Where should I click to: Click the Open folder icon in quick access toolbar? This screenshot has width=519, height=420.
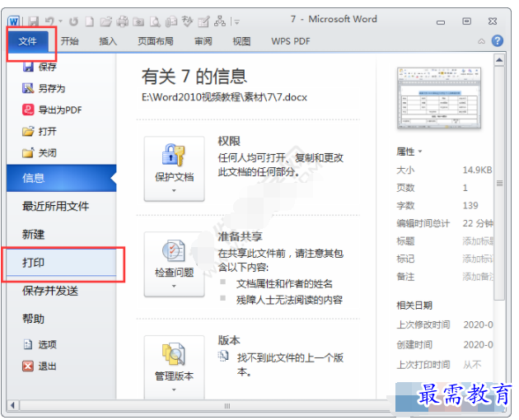pos(106,22)
